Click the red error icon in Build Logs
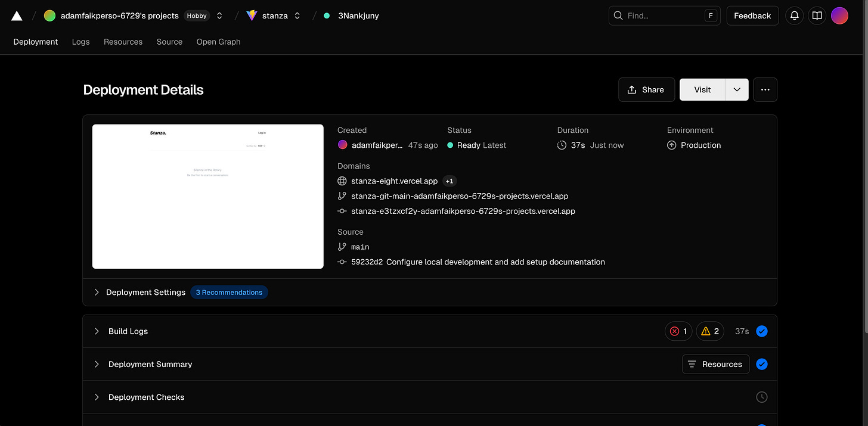The image size is (868, 426). (x=675, y=331)
